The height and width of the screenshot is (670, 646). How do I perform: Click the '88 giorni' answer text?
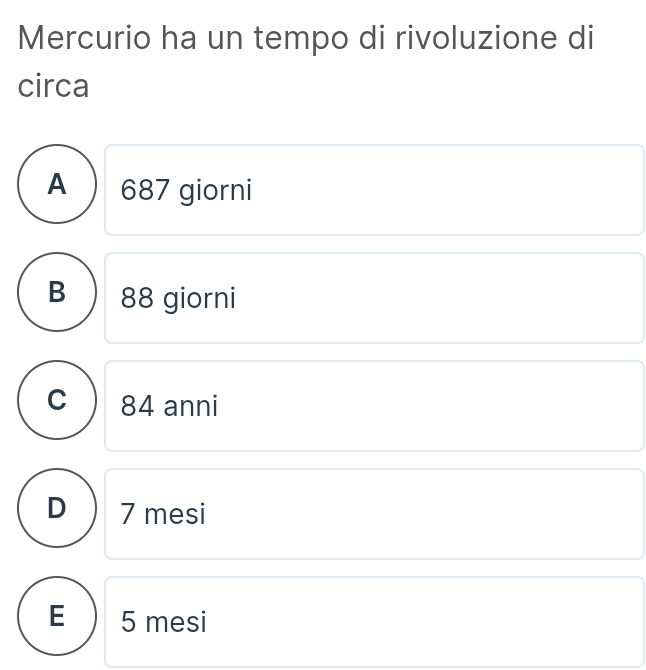pyautogui.click(x=178, y=298)
